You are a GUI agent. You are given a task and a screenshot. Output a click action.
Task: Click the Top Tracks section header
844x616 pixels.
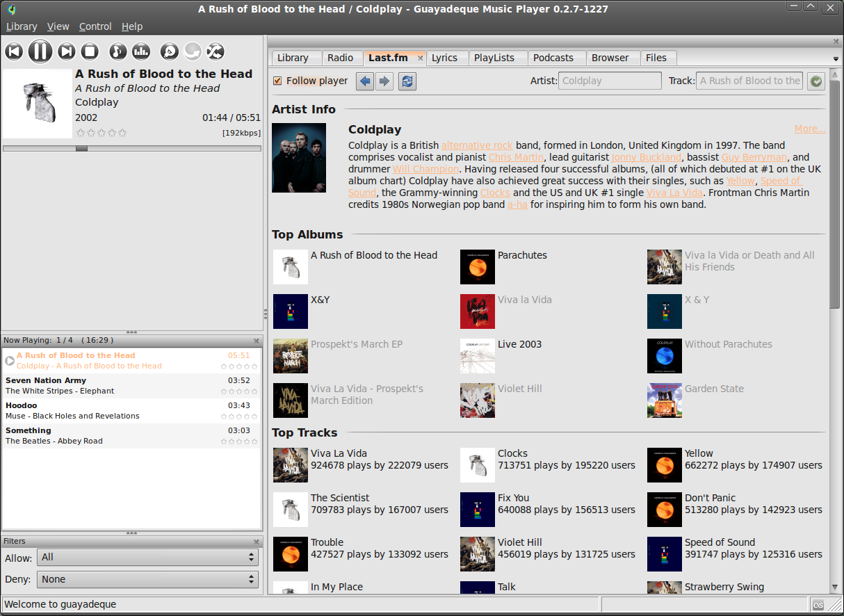tap(305, 432)
